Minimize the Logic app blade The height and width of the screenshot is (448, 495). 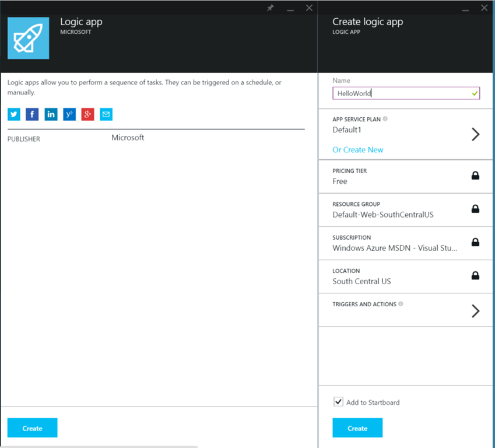(x=290, y=9)
